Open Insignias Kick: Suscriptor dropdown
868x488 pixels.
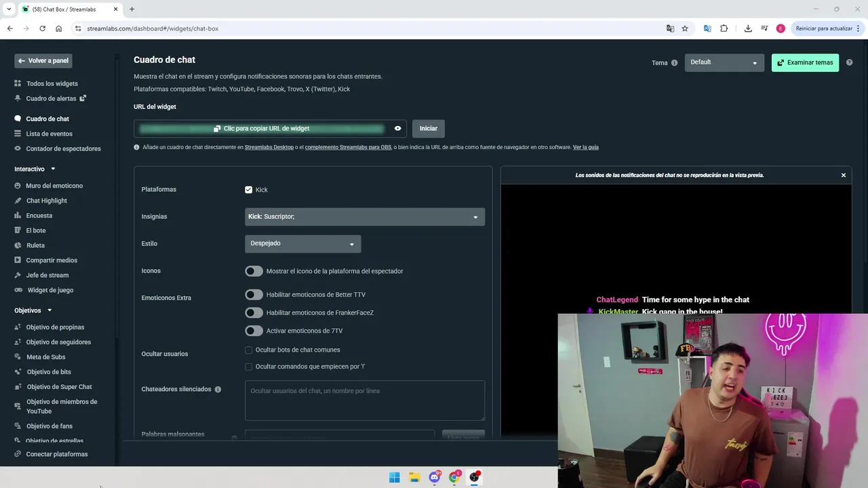(365, 217)
